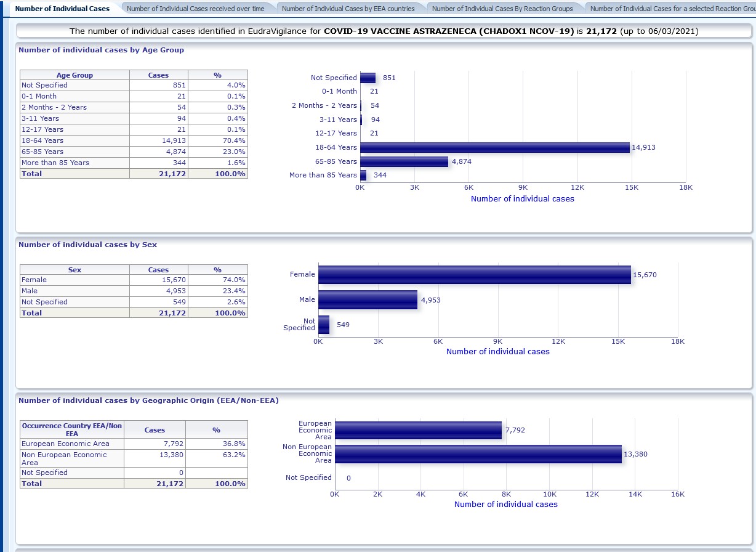The height and width of the screenshot is (552, 756).
Task: Click 4,953 cell in sex table
Action: 159,291
